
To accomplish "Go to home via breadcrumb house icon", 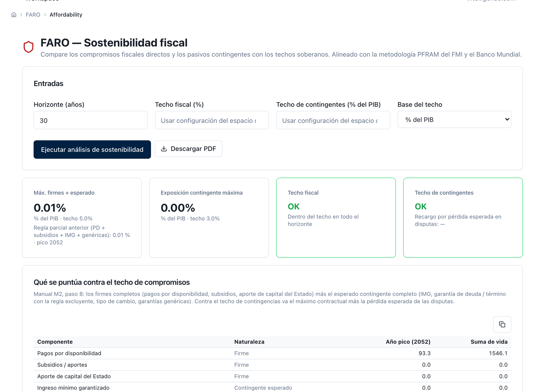I will [14, 15].
